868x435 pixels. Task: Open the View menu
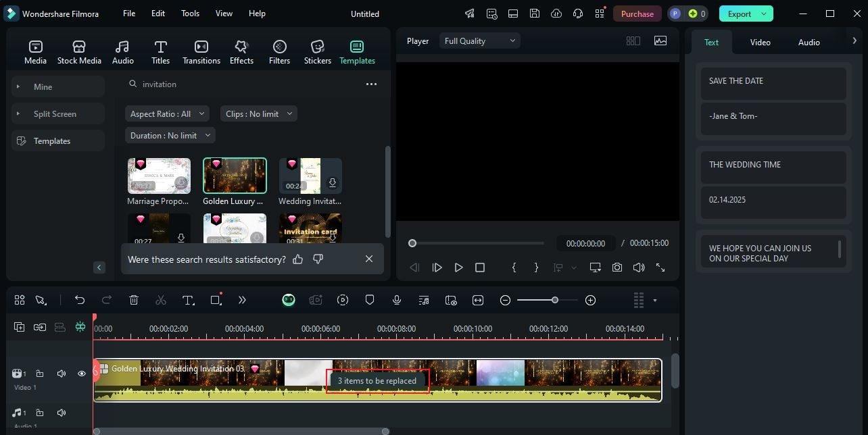click(x=224, y=14)
